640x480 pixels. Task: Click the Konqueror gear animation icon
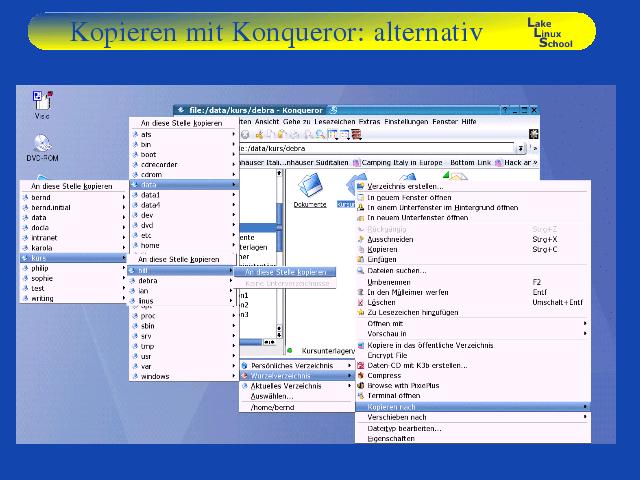tap(533, 134)
